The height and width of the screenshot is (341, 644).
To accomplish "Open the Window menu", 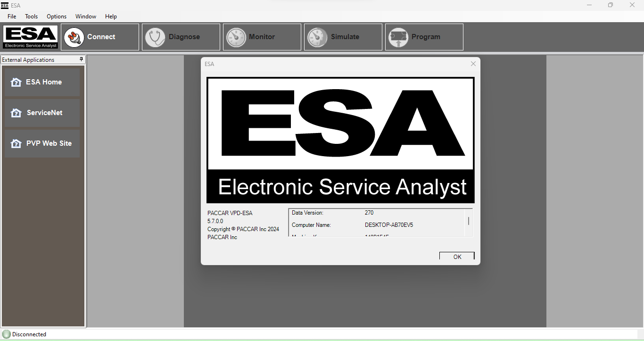I will coord(86,17).
